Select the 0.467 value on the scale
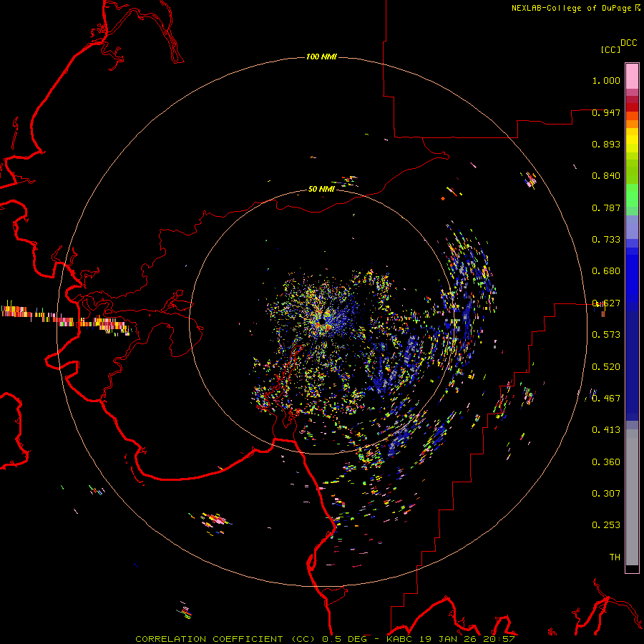Screen dimensions: 644x644 606,399
